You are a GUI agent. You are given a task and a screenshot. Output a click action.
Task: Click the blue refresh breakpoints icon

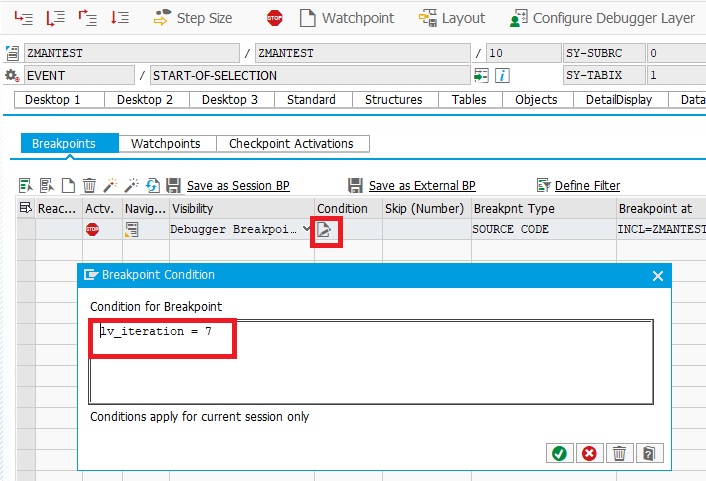[x=153, y=185]
